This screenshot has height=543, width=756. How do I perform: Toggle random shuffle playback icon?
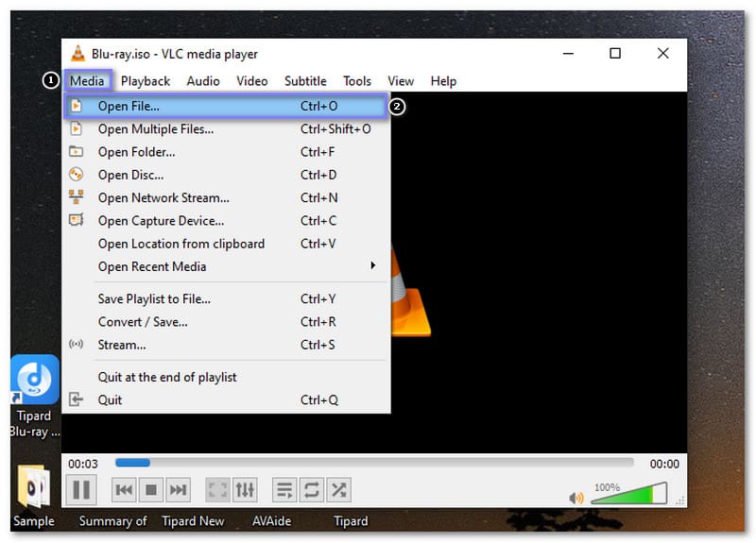tap(339, 490)
